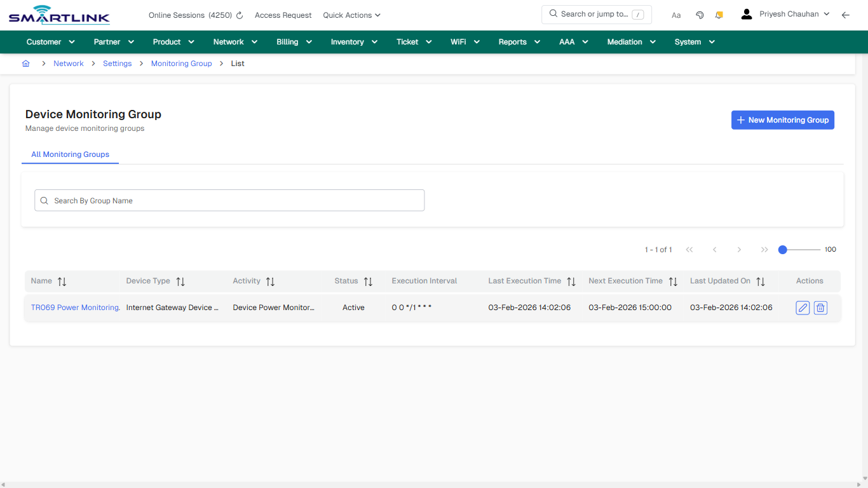
Task: Delete the TR069 Power Monitoring group
Action: click(x=820, y=308)
